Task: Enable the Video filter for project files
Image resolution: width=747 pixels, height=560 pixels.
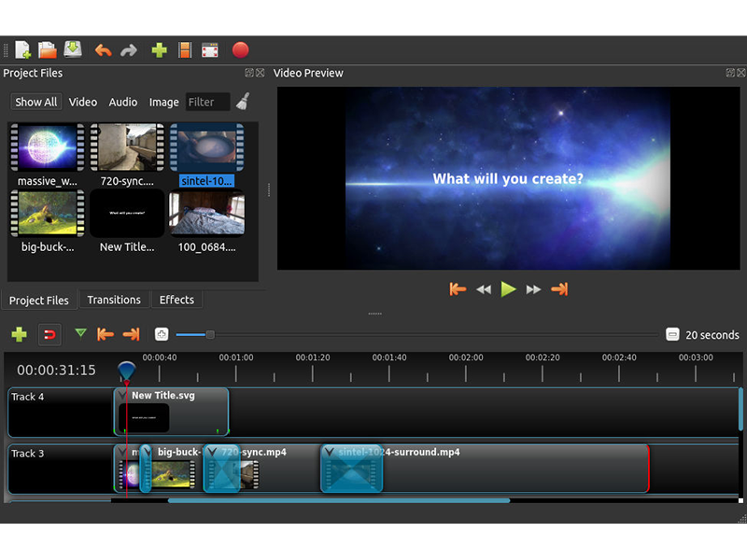Action: click(x=82, y=102)
